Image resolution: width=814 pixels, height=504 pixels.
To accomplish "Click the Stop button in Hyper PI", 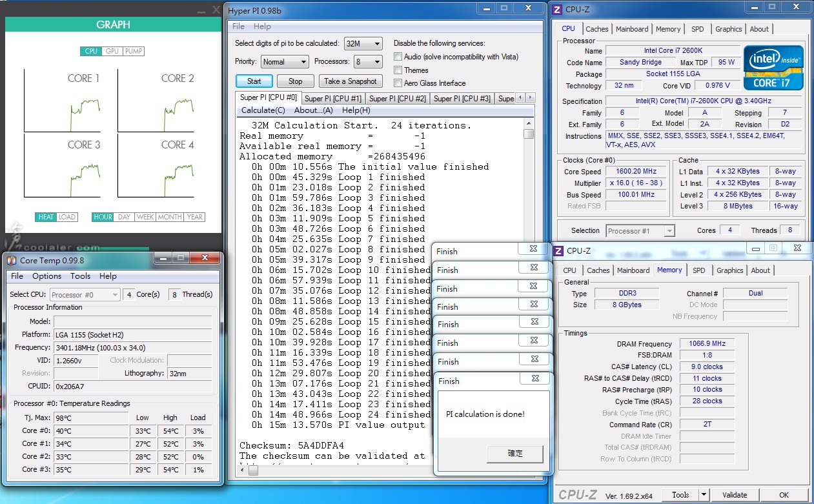I will click(x=295, y=81).
